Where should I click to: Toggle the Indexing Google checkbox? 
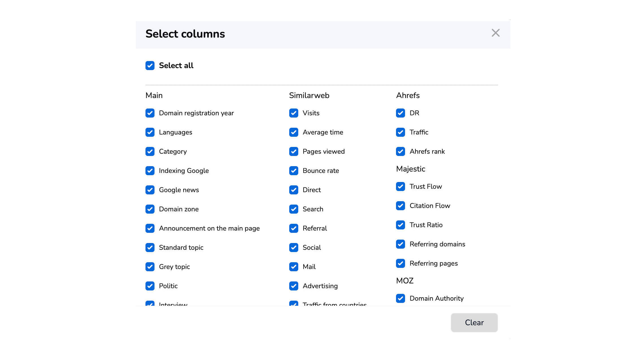tap(150, 171)
